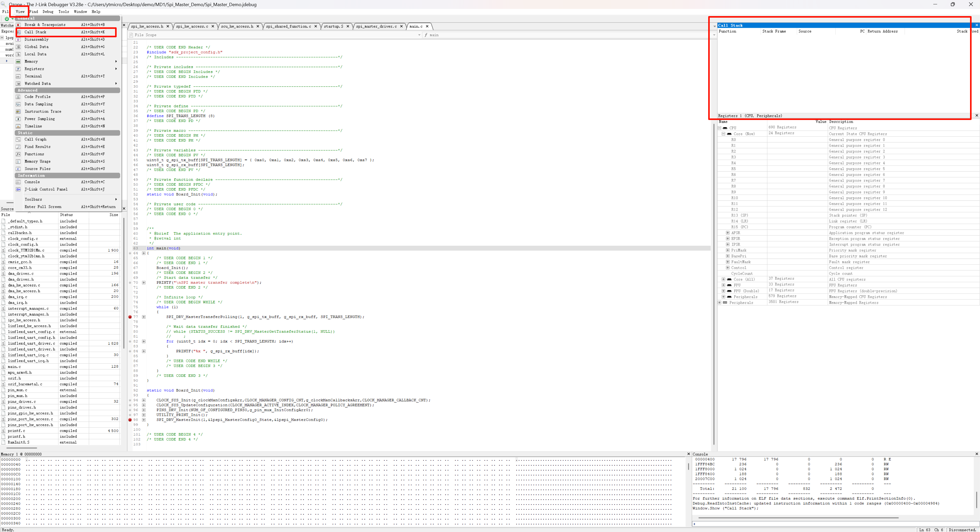Select Disassembly in the View menu
The image size is (980, 532).
(x=36, y=40)
